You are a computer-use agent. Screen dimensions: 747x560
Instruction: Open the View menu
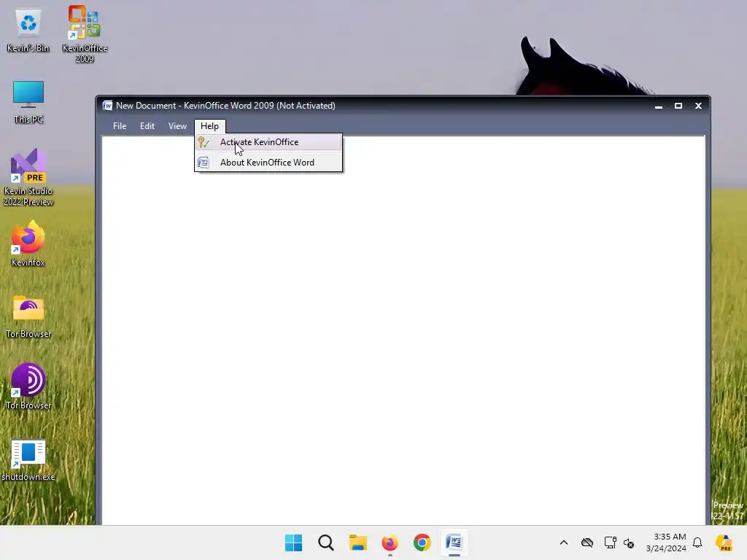click(x=177, y=126)
